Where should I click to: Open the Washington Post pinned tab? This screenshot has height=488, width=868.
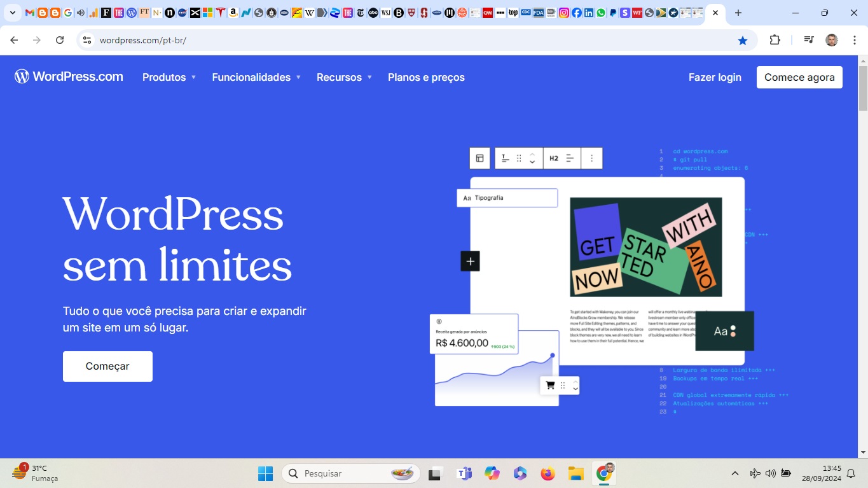click(x=513, y=13)
